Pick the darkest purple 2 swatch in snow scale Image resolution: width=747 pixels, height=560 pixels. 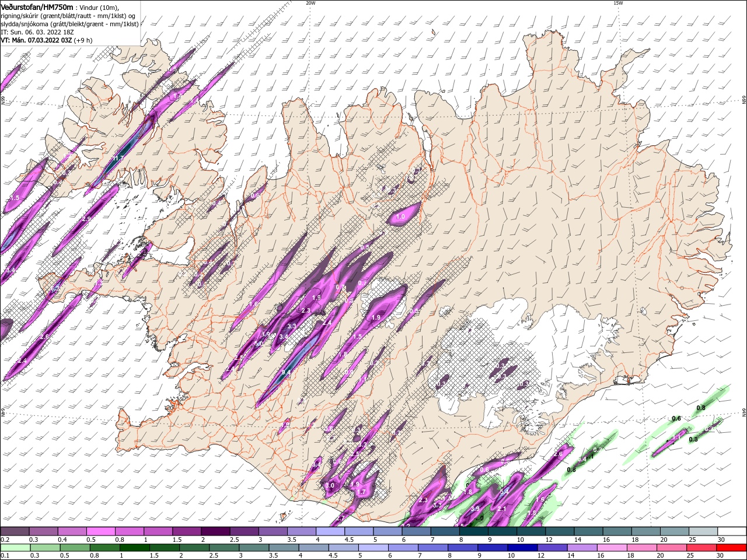pos(215,531)
